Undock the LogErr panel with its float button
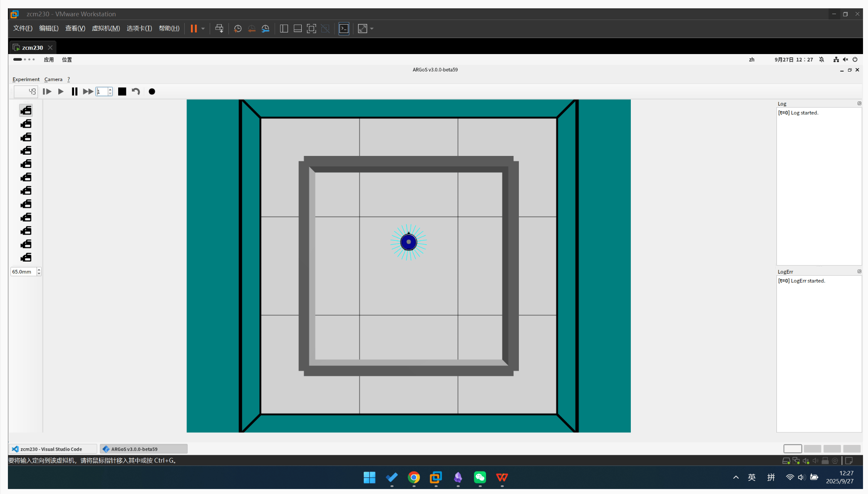Image resolution: width=868 pixels, height=494 pixels. click(x=859, y=272)
